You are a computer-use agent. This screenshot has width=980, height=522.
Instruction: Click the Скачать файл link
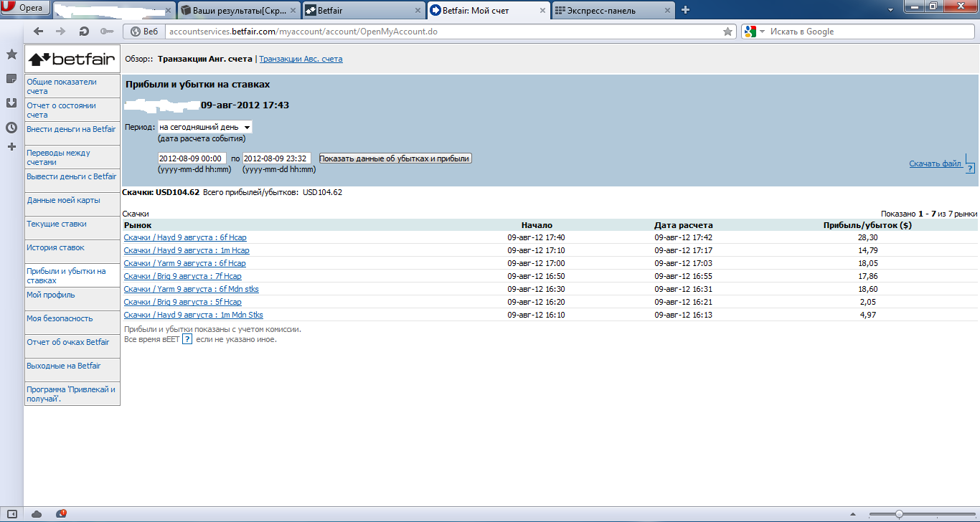pyautogui.click(x=935, y=163)
